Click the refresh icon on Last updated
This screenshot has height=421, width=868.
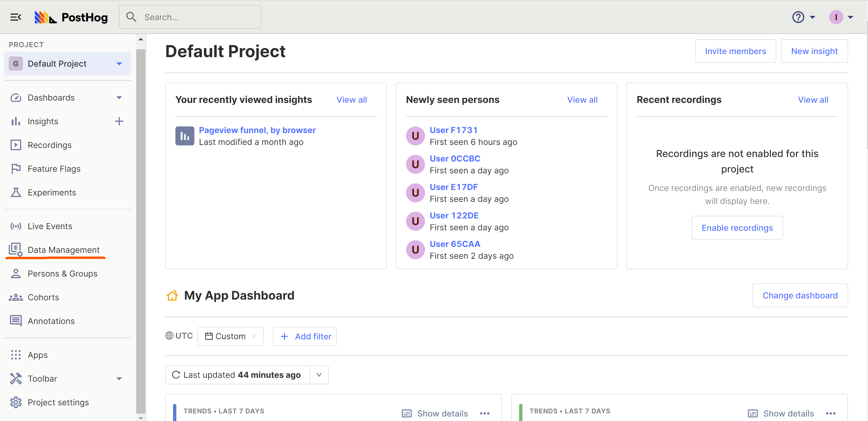176,375
